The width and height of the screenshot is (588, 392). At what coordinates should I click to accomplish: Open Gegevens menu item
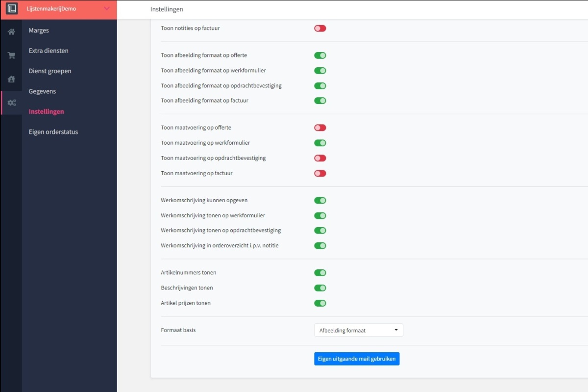coord(42,91)
